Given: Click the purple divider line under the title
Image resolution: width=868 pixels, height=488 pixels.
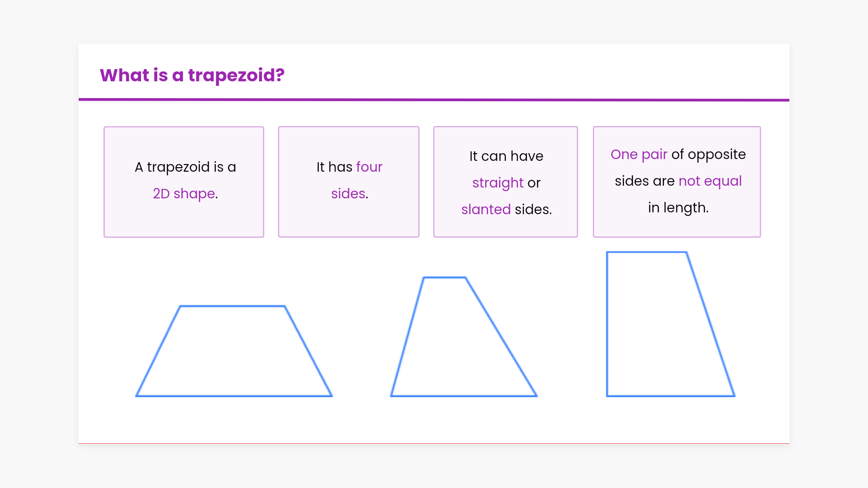Looking at the screenshot, I should (x=434, y=100).
